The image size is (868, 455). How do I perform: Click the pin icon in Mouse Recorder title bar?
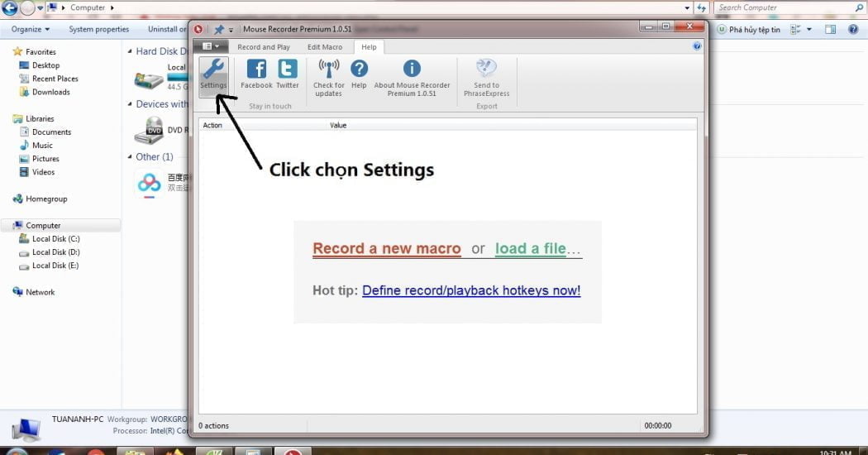219,29
